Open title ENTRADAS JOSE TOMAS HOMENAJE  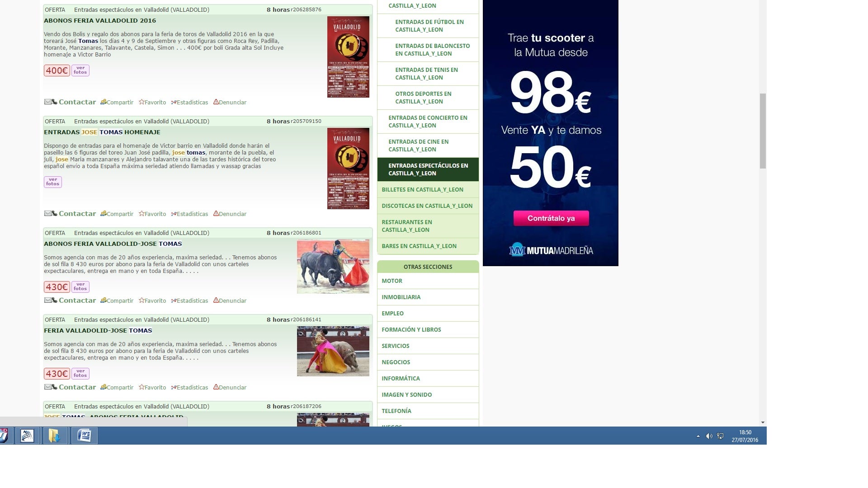click(102, 132)
